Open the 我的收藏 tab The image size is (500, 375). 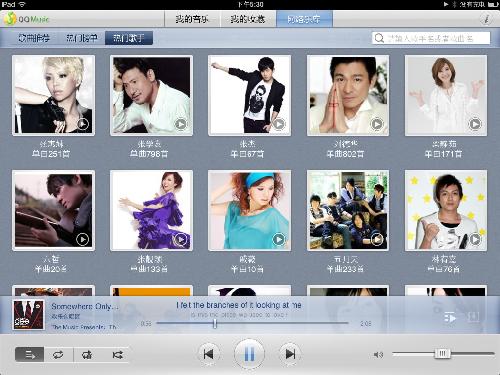point(248,19)
